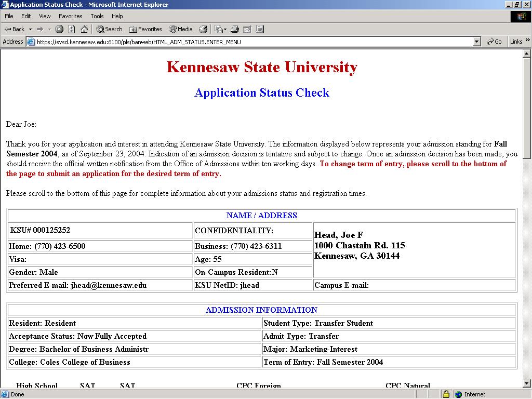
Task: Click 'College: Coles College of Business' cell
Action: click(x=135, y=362)
